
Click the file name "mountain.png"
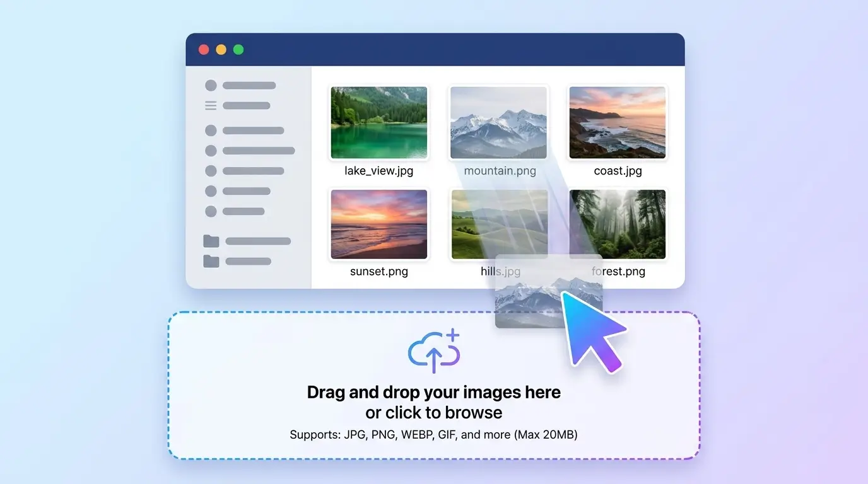[x=500, y=171]
